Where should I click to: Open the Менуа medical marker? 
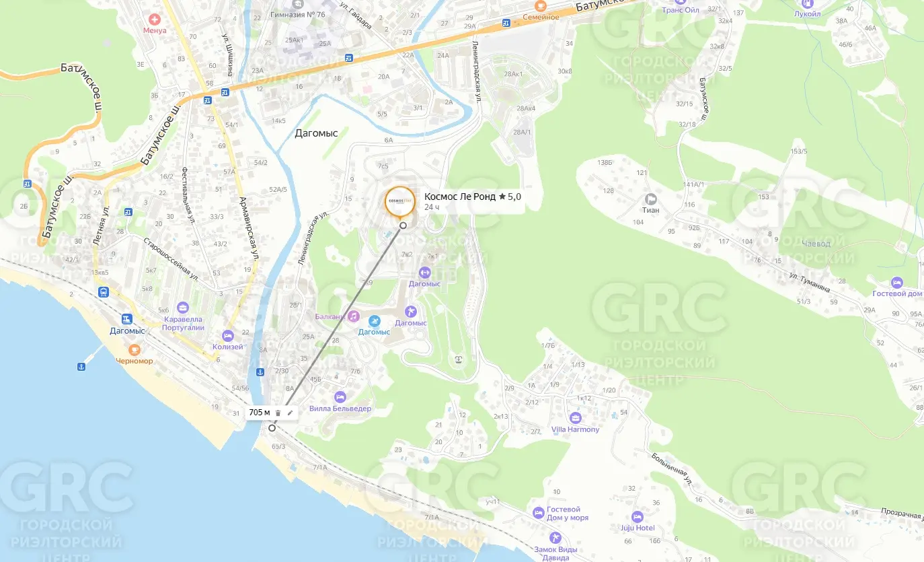click(156, 20)
